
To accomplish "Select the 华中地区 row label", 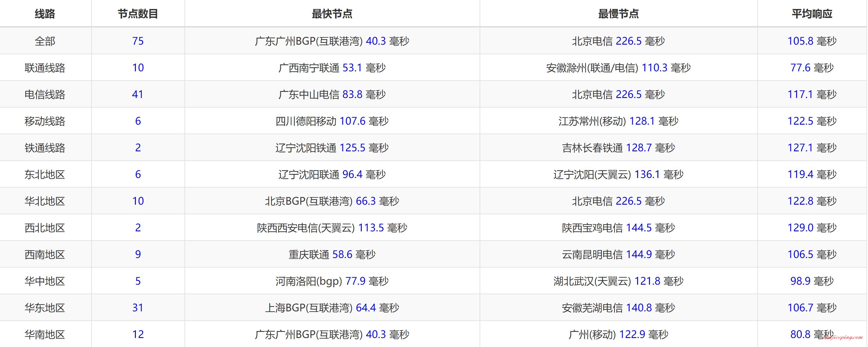I will pos(45,281).
